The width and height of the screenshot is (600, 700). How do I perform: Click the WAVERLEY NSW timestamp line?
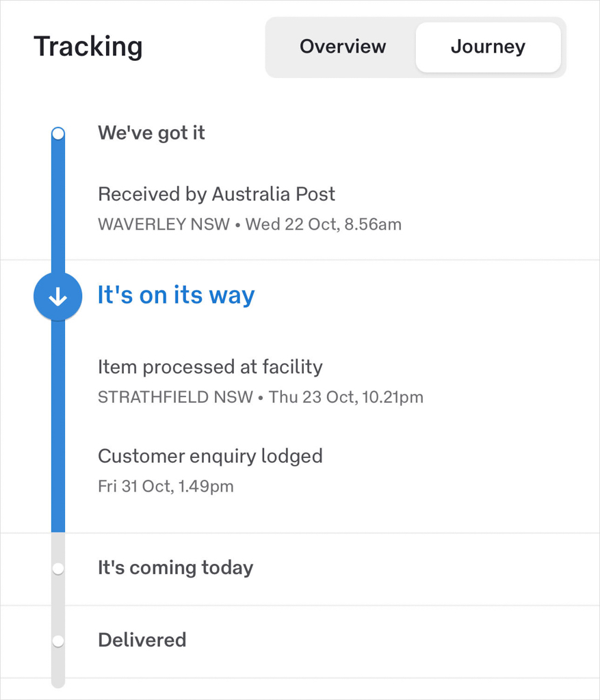[x=249, y=224]
